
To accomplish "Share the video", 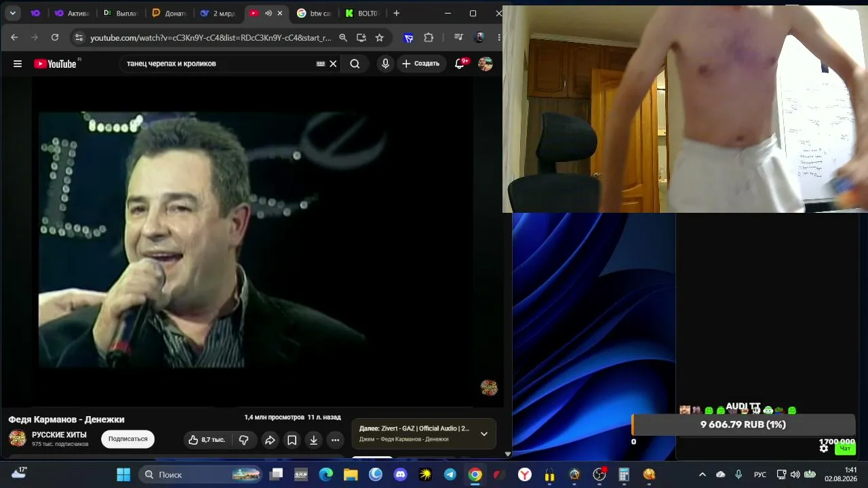I will 270,440.
